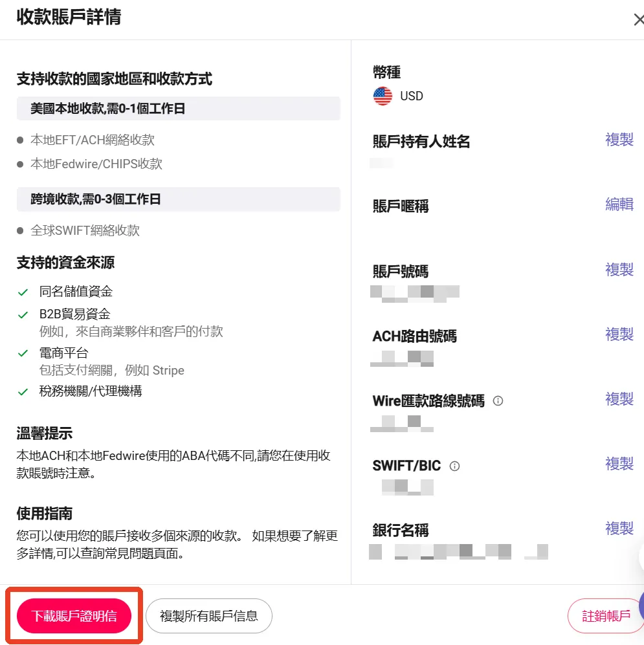Click 複製所有賬戶信息 button
The width and height of the screenshot is (644, 645).
208,616
